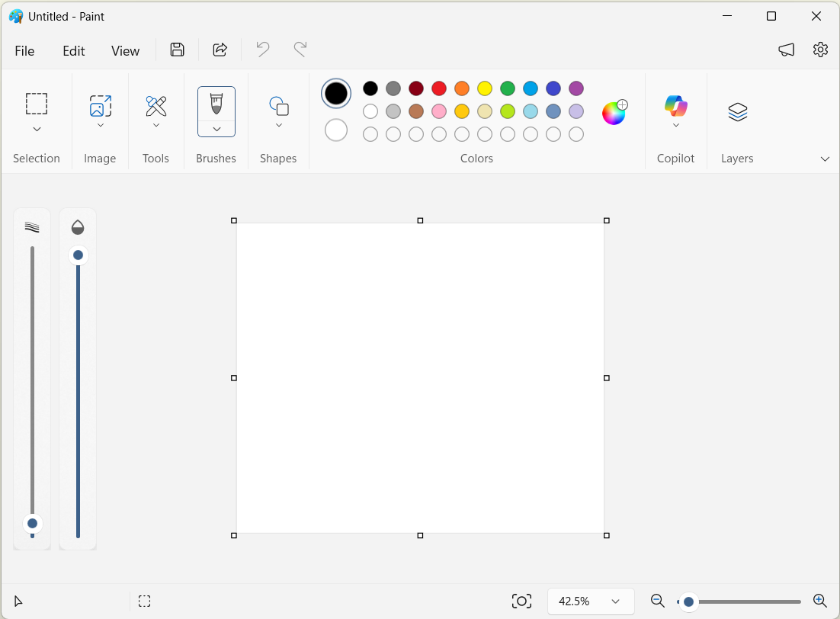
Task: Pick the lavender color swatch
Action: pos(576,111)
